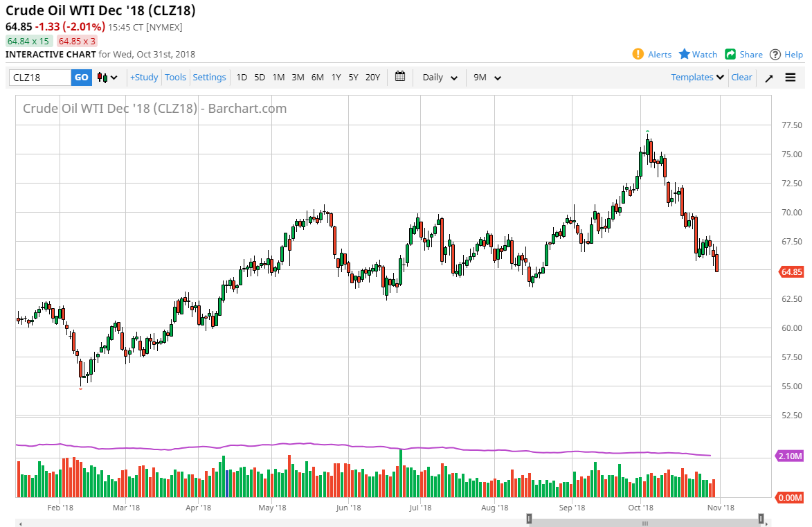
Task: Open the Settings menu
Action: coord(209,78)
